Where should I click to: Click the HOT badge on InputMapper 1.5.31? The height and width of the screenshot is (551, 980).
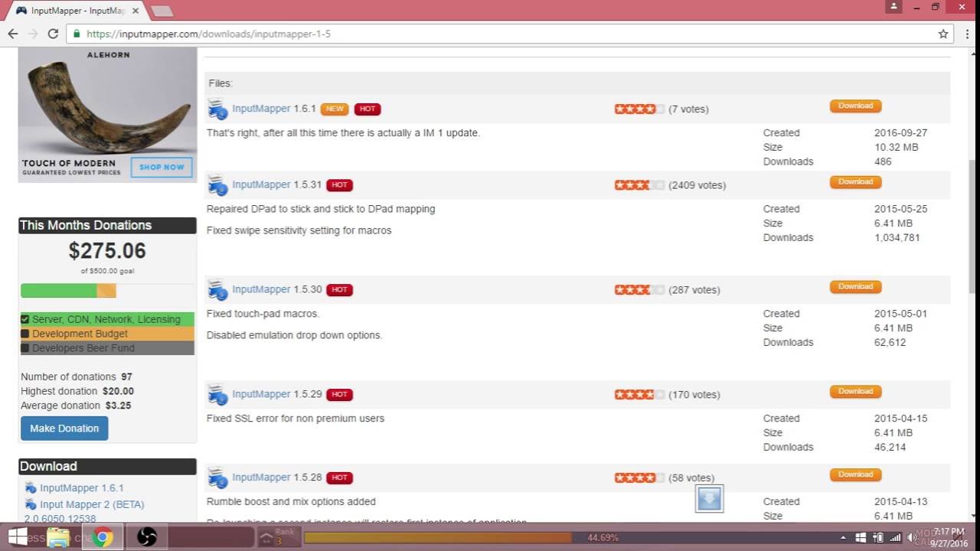tap(339, 184)
